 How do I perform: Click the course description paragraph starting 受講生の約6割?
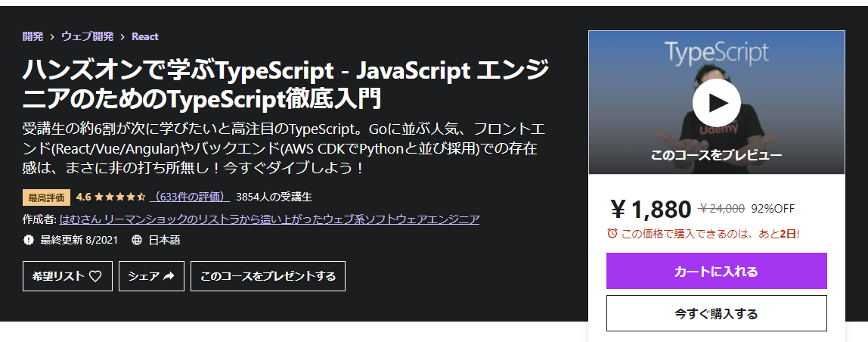pos(284,148)
